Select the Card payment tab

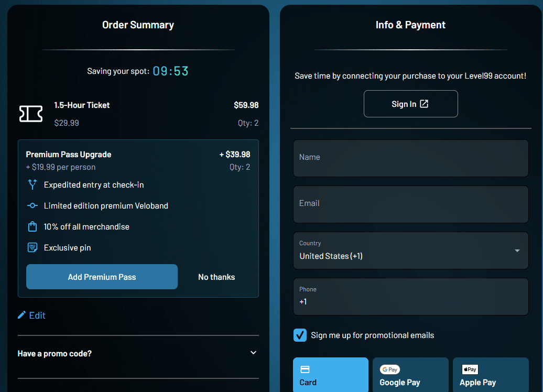click(331, 375)
